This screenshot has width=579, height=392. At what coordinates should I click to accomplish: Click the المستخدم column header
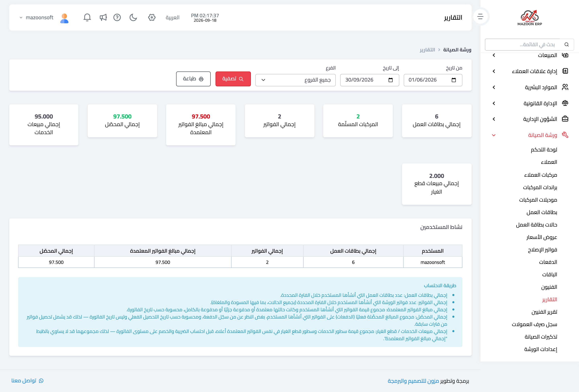(432, 251)
